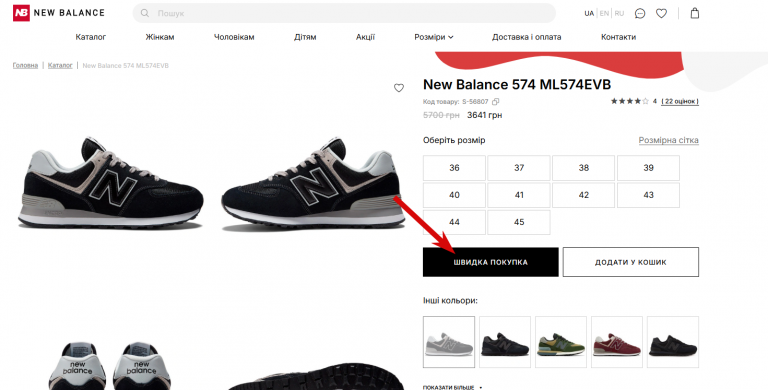Copy product code S-56807 icon
Screen dimensions: 768x390
496,101
